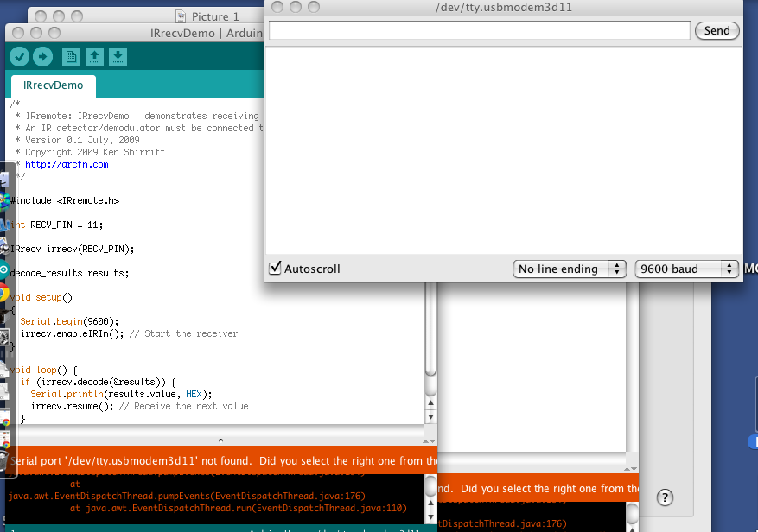Create a new sketch with the New icon
758x532 pixels.
click(71, 56)
